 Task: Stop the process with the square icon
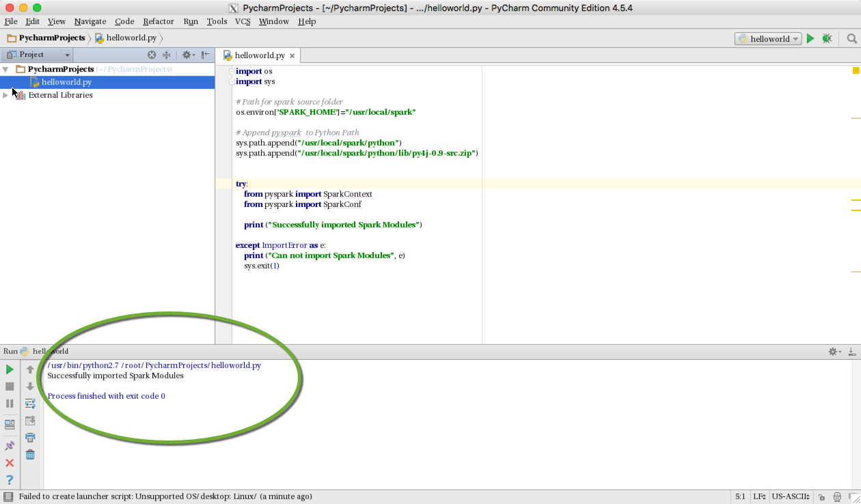pyautogui.click(x=10, y=386)
